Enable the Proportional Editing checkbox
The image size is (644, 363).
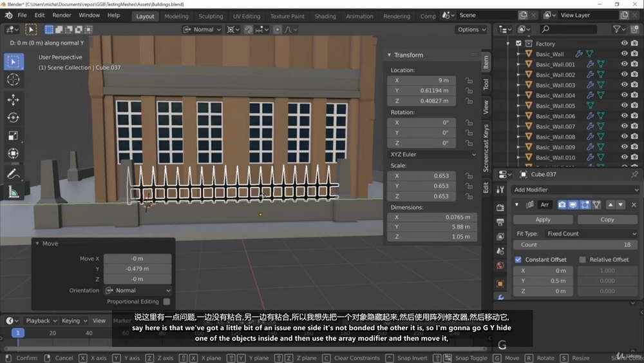click(166, 302)
